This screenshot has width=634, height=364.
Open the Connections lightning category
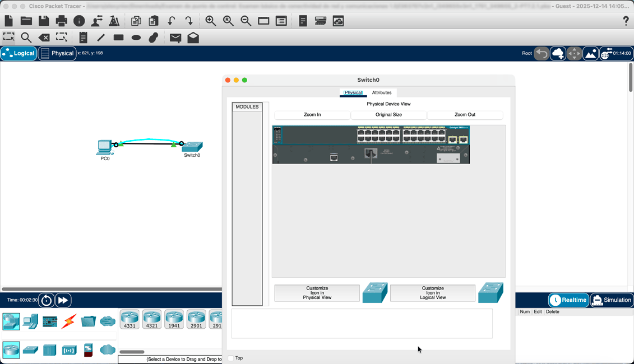(x=67, y=321)
